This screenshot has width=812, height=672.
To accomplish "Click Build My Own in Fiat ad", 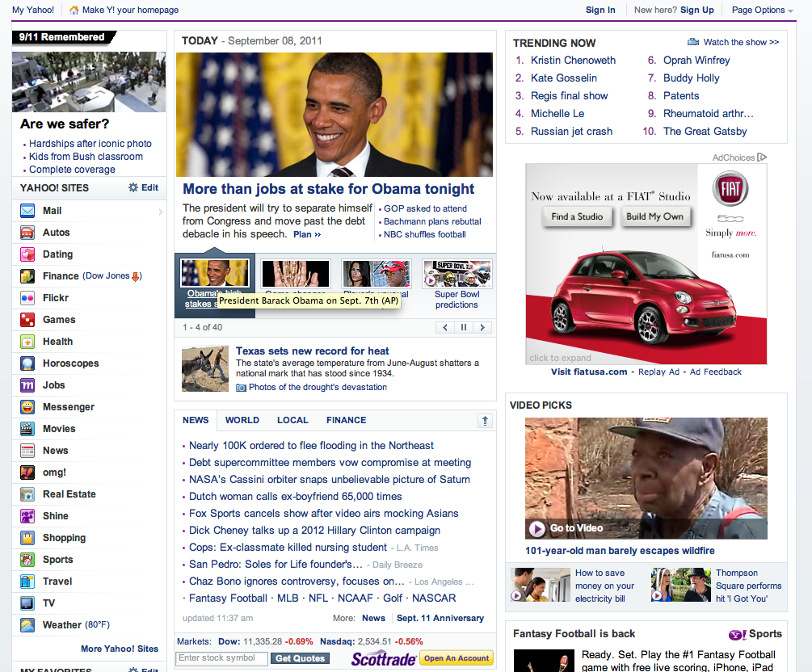I will [x=654, y=216].
